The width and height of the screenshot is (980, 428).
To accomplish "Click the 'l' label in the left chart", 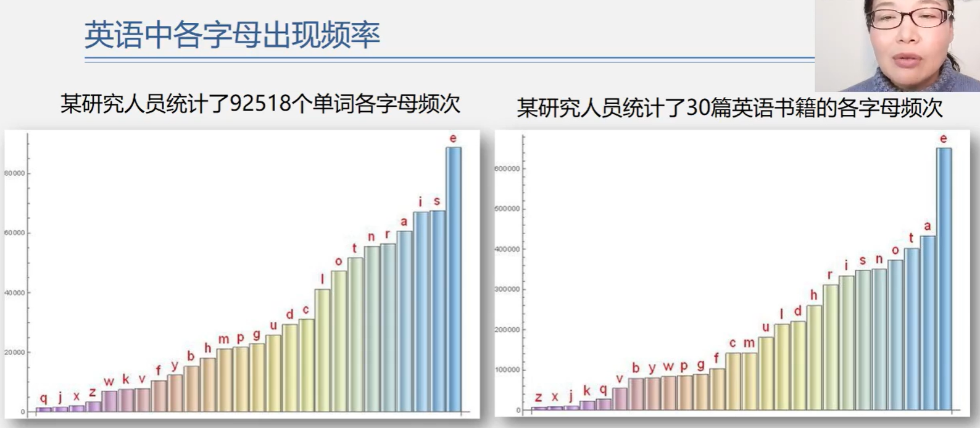I will coord(322,279).
